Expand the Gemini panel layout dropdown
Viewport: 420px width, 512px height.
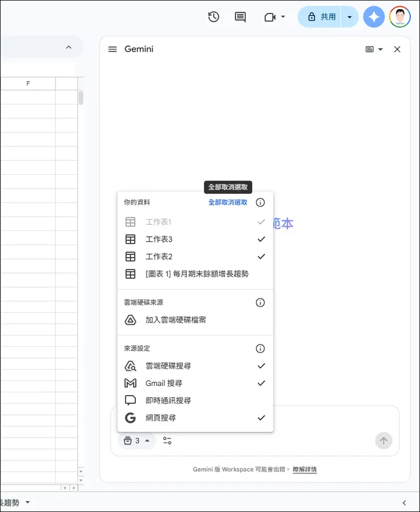[380, 49]
